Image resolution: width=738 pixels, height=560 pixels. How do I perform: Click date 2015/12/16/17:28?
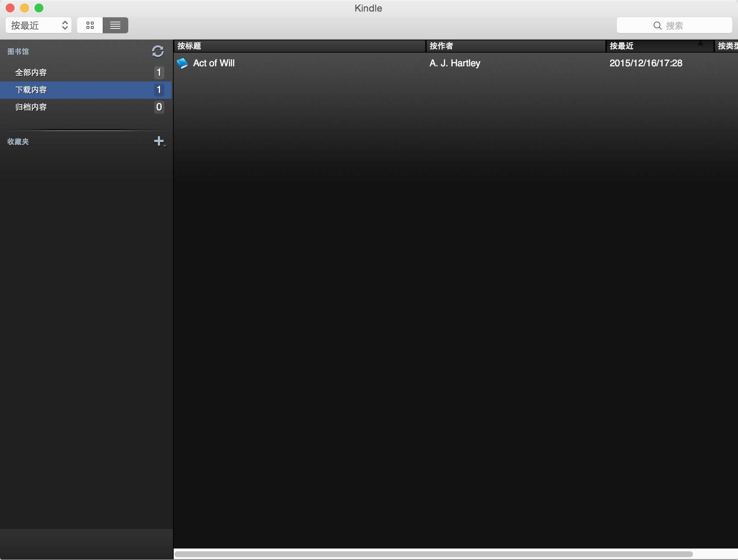coord(646,63)
